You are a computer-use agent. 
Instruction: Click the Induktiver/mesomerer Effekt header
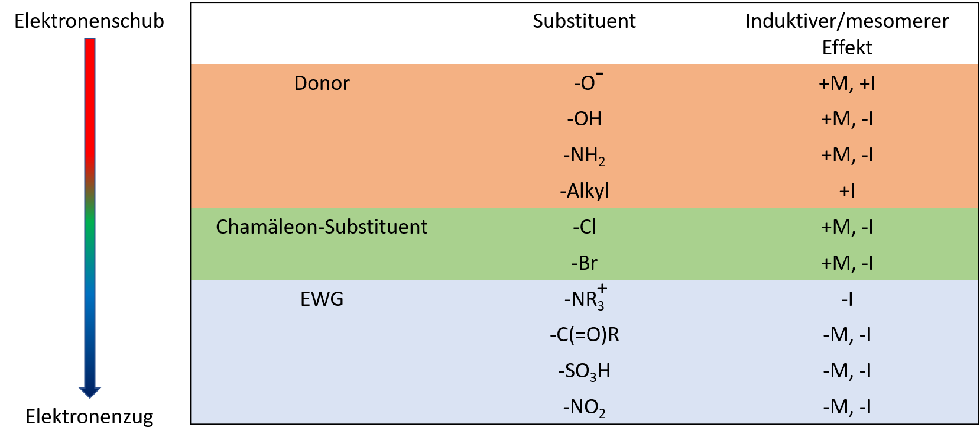click(x=846, y=34)
